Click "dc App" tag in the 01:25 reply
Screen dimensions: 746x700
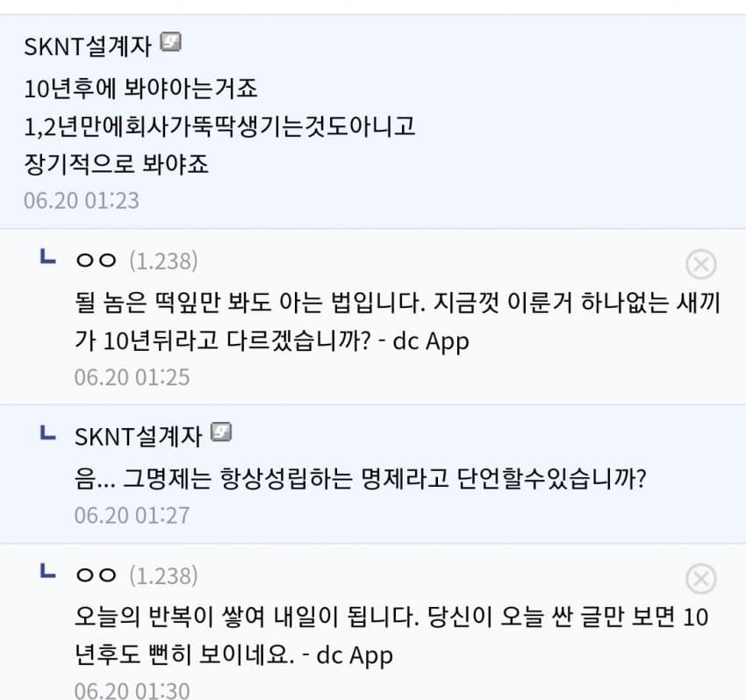[x=430, y=341]
